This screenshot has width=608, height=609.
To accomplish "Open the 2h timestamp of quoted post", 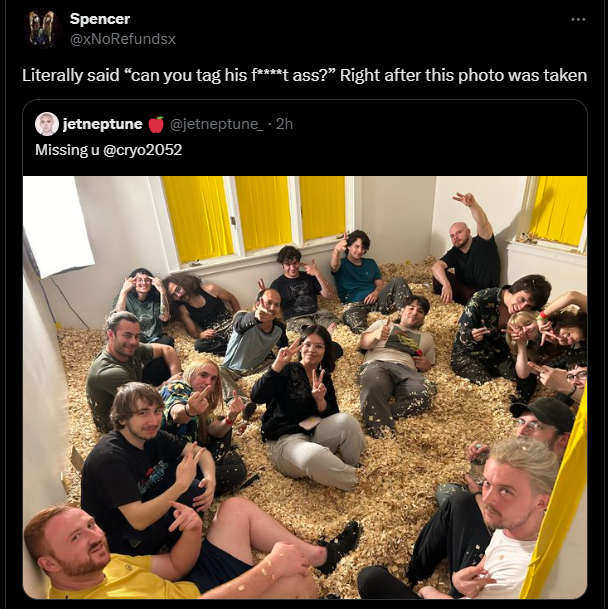I will point(284,124).
